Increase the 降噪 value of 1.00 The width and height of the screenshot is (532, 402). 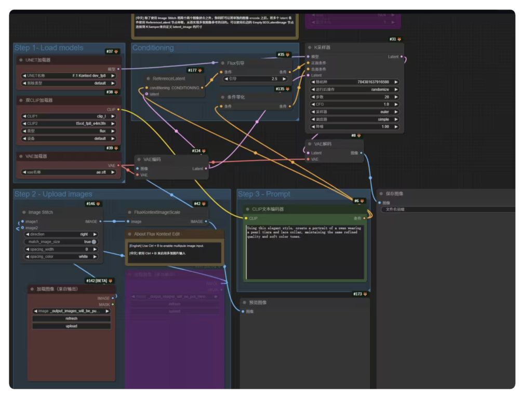tap(396, 127)
